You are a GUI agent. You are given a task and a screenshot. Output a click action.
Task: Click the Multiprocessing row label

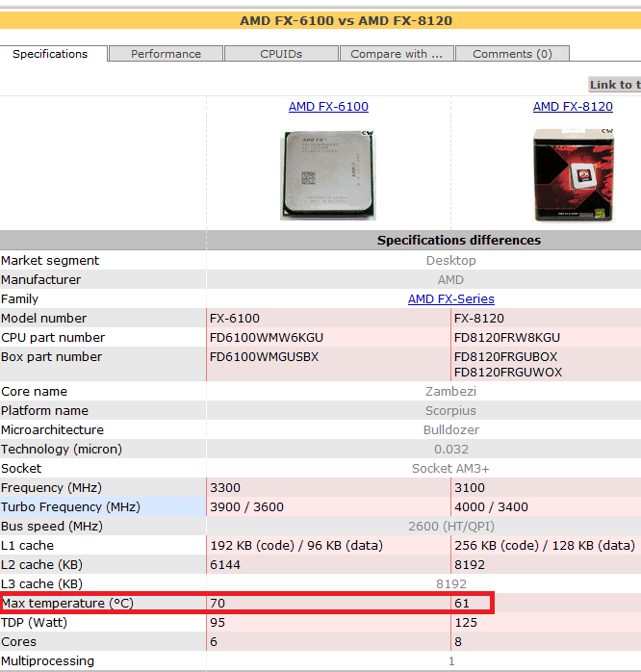(47, 661)
